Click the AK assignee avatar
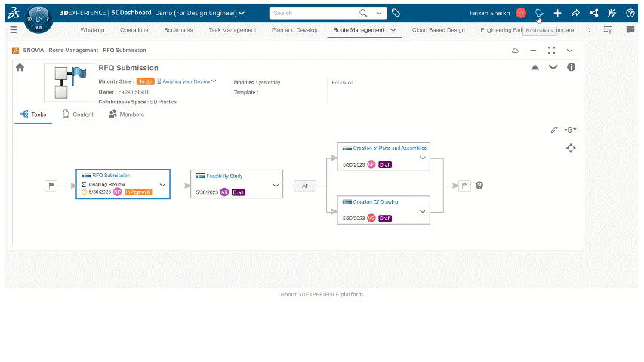644x362 pixels. pyautogui.click(x=224, y=192)
